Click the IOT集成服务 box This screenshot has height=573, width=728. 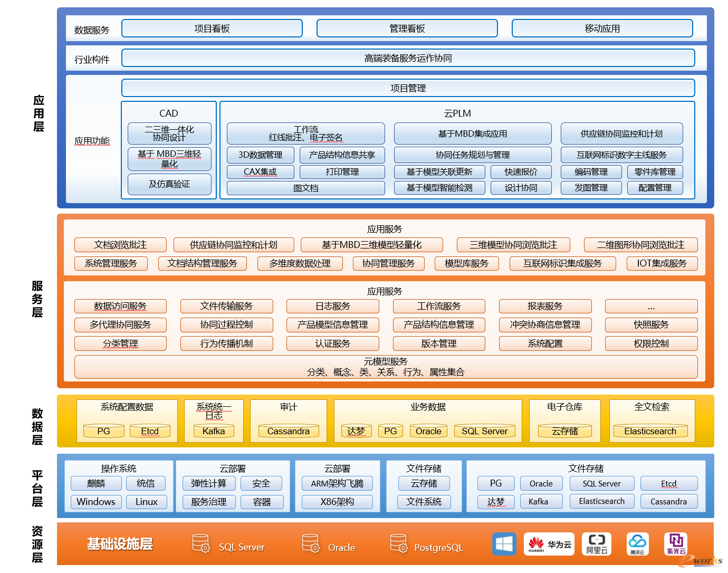coord(662,263)
